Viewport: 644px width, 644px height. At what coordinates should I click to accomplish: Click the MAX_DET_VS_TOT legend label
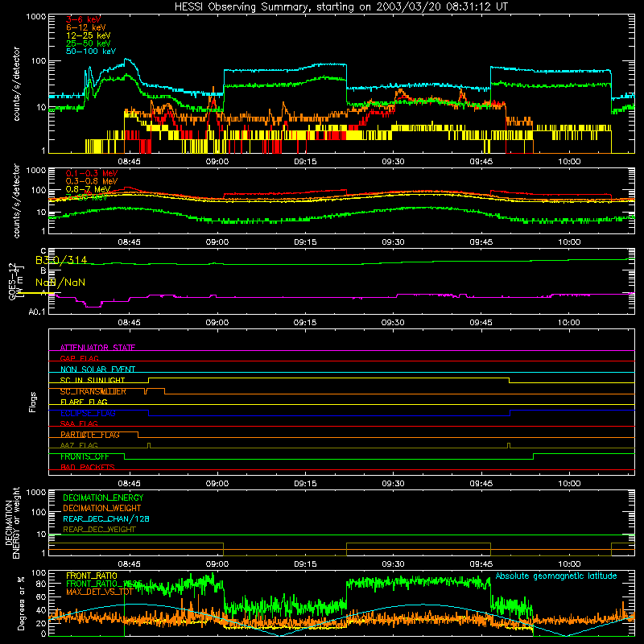99,592
